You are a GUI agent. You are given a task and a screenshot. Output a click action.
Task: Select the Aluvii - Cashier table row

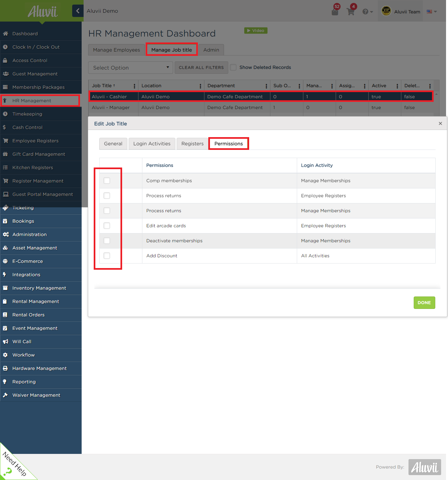tap(261, 97)
